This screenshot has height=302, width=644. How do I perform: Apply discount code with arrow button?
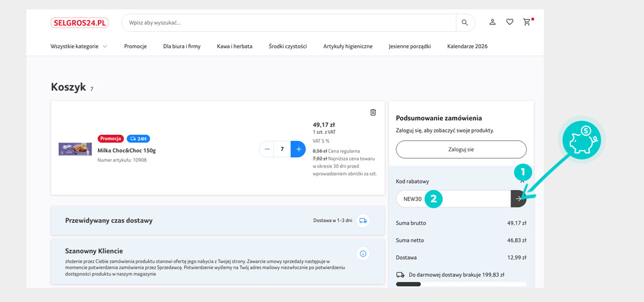click(519, 199)
